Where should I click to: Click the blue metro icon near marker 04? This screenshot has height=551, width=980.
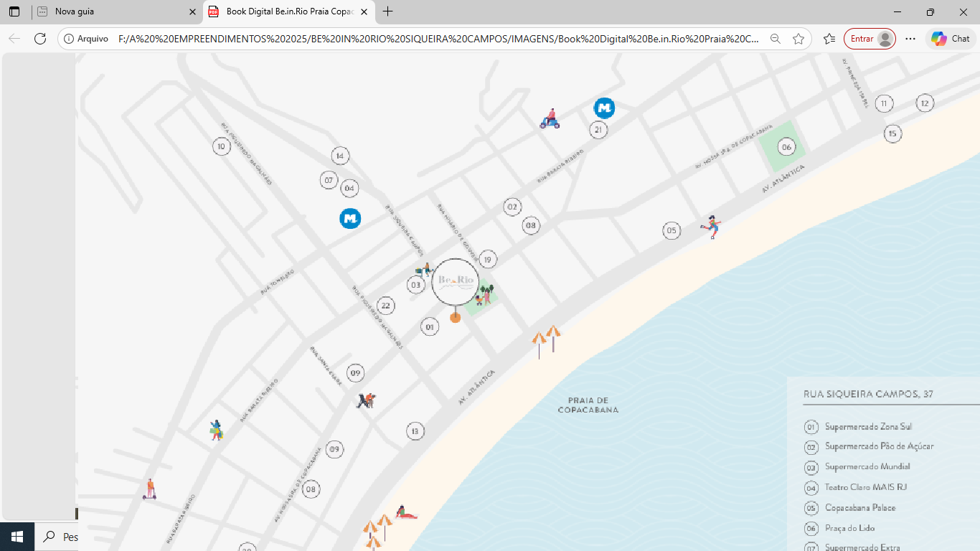(x=350, y=218)
